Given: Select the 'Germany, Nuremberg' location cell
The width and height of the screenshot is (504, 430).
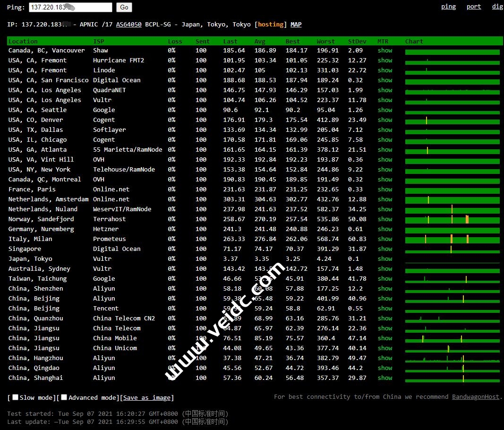Looking at the screenshot, I should 41,229.
